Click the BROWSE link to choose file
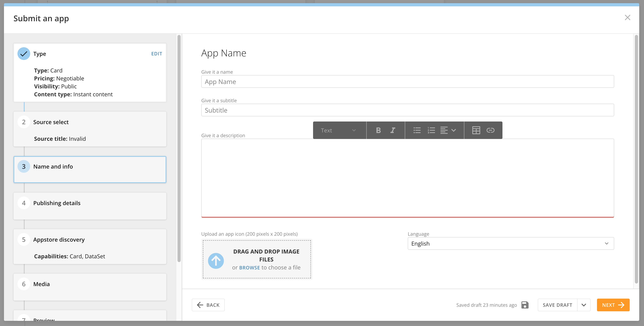 point(249,267)
